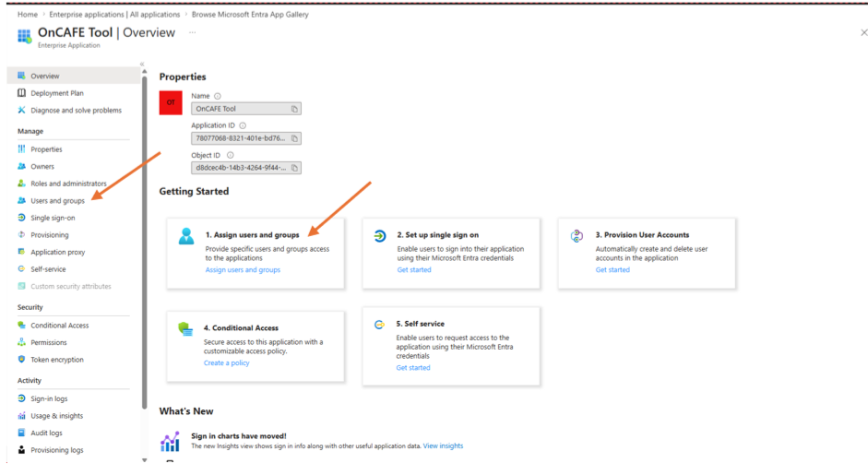Image resolution: width=868 pixels, height=475 pixels.
Task: Click the red OT application logo
Action: pyautogui.click(x=171, y=102)
